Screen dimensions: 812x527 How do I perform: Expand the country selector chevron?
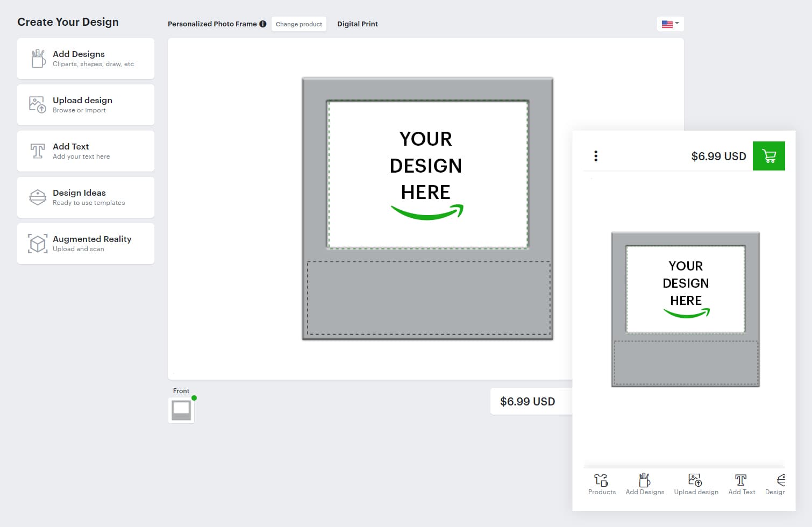coord(676,24)
